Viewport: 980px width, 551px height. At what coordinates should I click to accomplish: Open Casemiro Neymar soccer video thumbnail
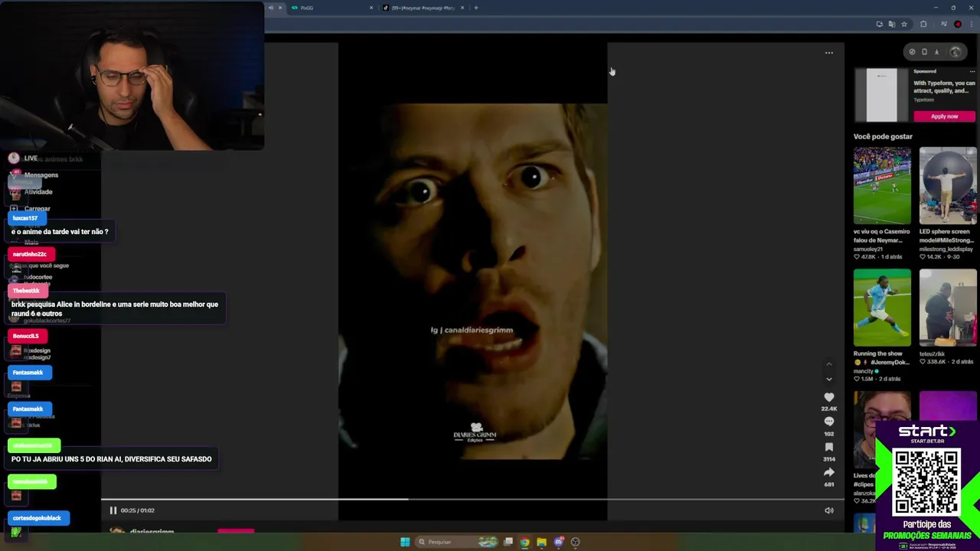[882, 186]
